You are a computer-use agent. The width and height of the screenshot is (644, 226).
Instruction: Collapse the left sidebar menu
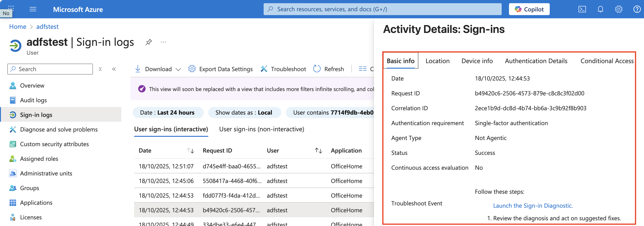114,69
